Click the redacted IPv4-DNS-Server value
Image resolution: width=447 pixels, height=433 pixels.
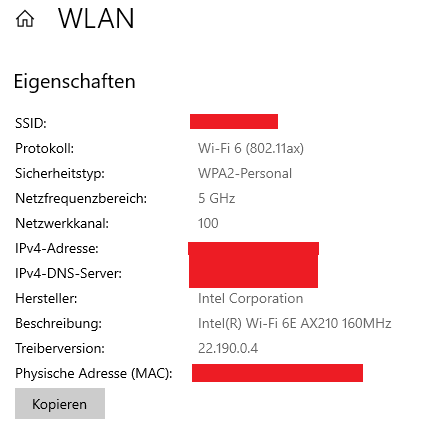253,272
